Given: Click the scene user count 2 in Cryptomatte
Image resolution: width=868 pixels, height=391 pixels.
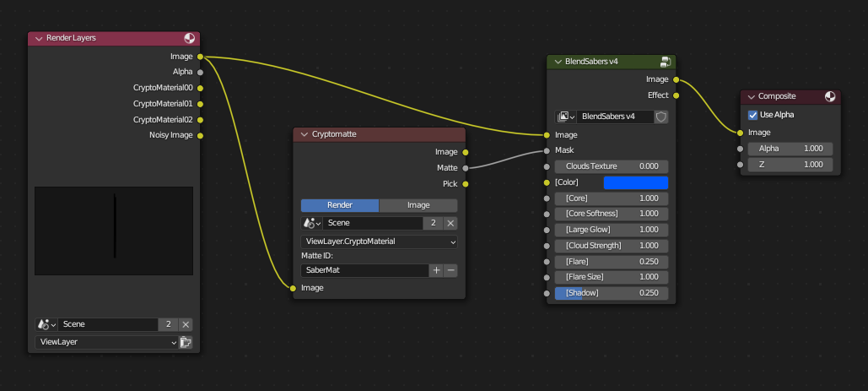Looking at the screenshot, I should click(x=434, y=223).
